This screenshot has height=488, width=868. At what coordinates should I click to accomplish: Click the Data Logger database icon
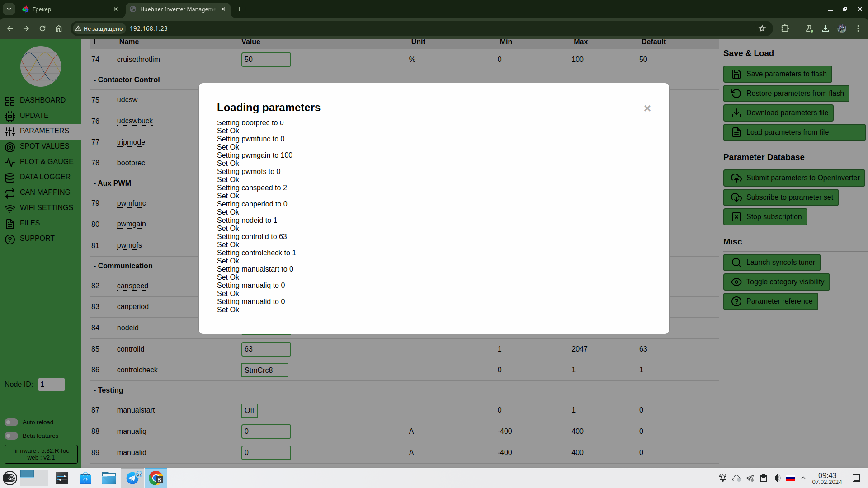(x=10, y=178)
